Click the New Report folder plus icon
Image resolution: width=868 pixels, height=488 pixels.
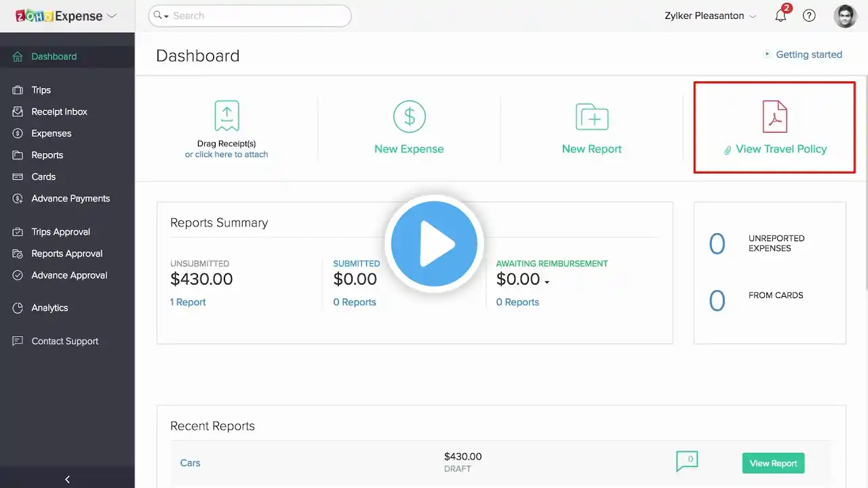[592, 117]
